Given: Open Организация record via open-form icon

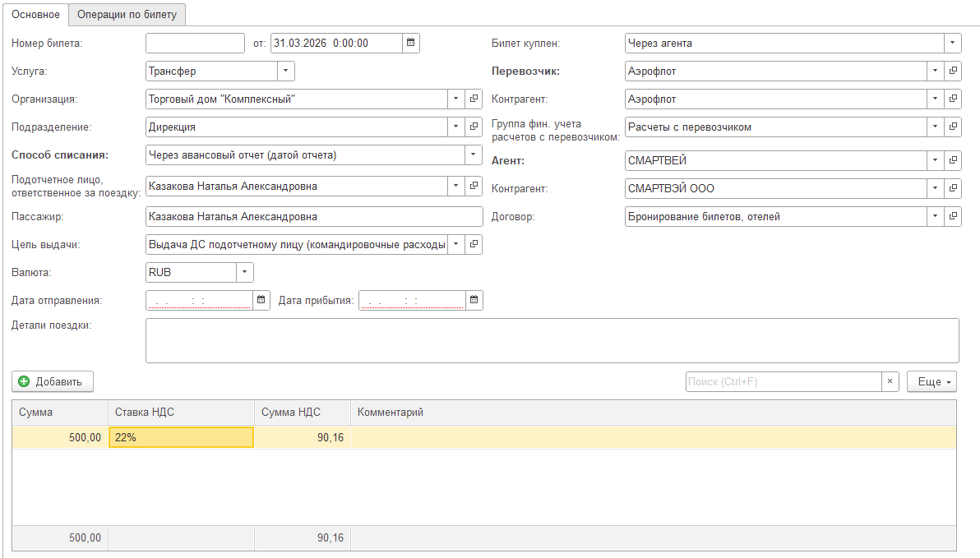Looking at the screenshot, I should click(474, 99).
